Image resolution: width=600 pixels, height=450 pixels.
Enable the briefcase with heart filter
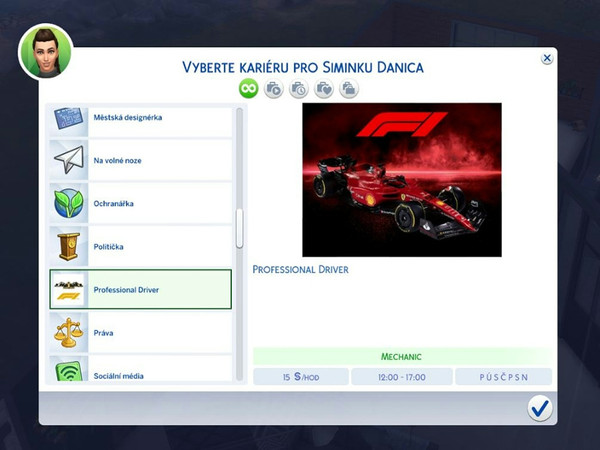click(x=323, y=89)
